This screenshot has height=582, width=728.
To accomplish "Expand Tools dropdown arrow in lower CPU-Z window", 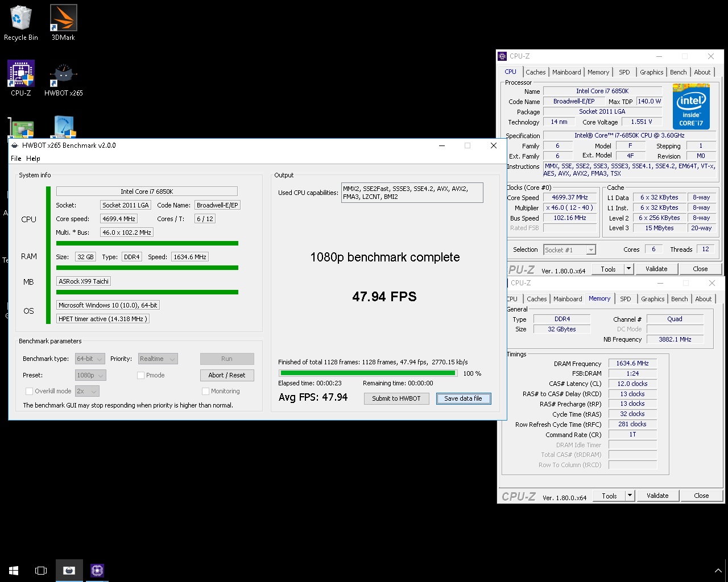I will coord(630,496).
